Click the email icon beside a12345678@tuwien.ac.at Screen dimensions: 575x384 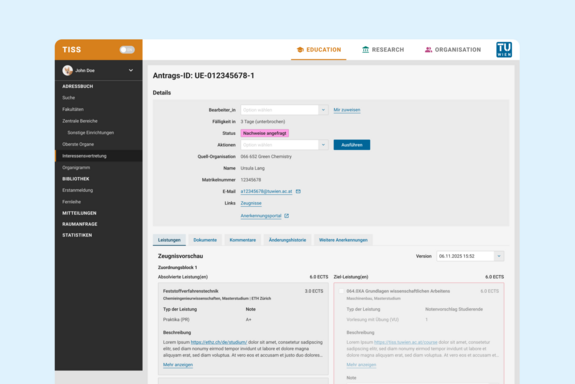pyautogui.click(x=298, y=191)
